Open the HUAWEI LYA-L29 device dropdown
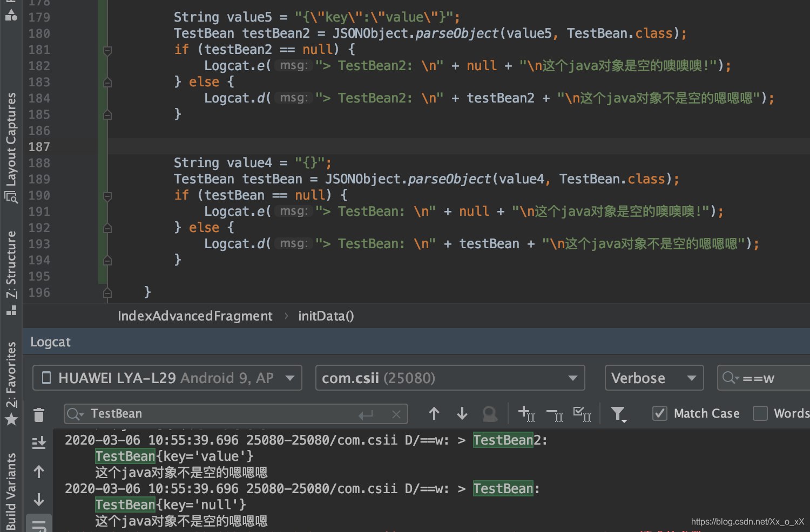Image resolution: width=810 pixels, height=532 pixels. 167,378
